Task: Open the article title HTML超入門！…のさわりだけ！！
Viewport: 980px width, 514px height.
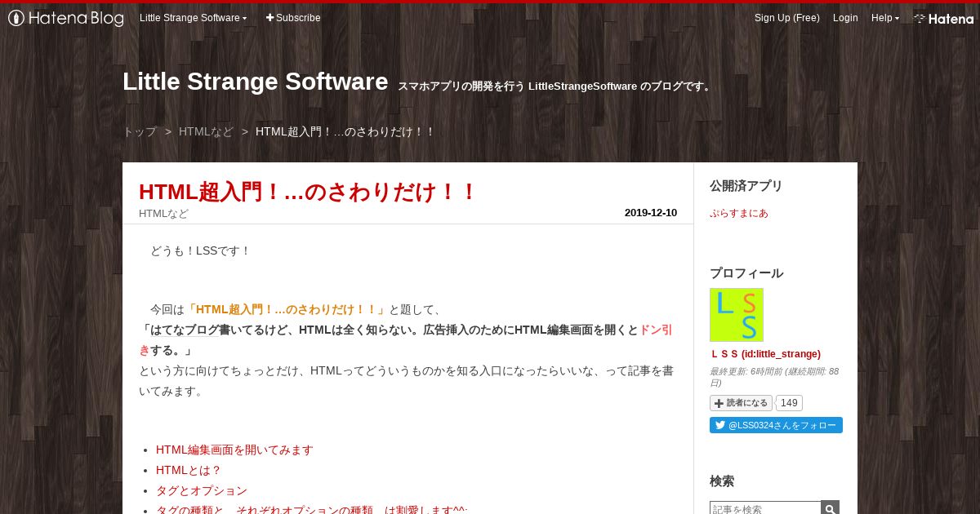Action: [308, 192]
